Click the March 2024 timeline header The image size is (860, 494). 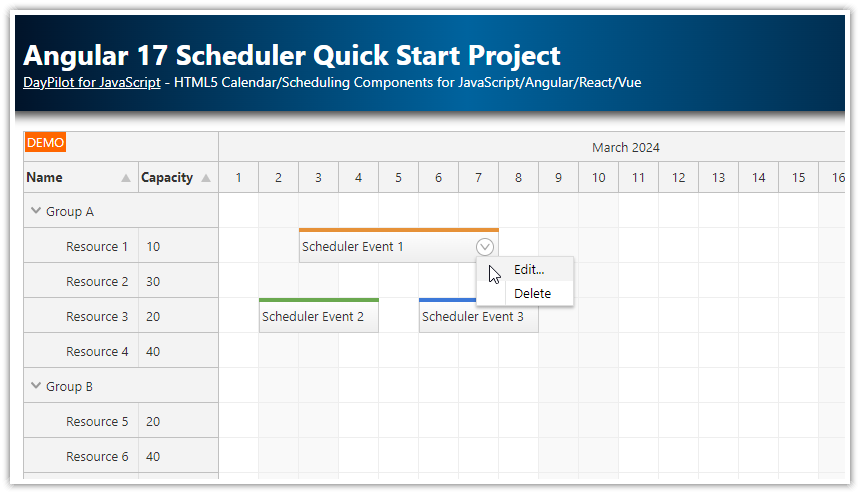coord(626,147)
